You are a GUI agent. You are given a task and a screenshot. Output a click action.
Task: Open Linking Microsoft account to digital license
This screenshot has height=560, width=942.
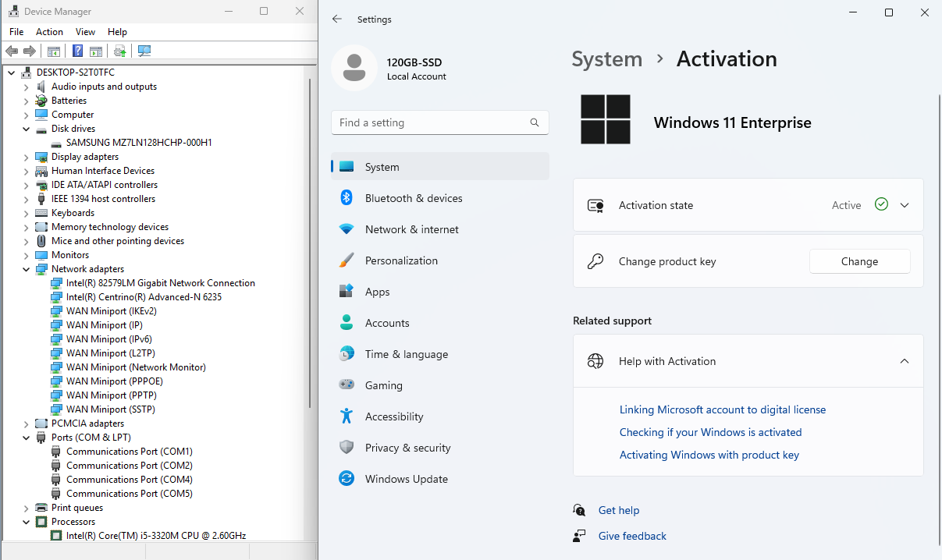click(x=723, y=409)
